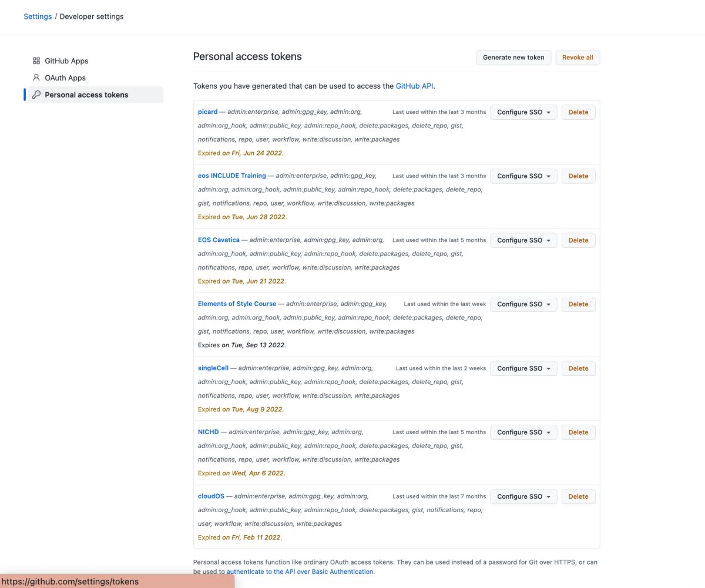
Task: Open Elements of Style Course token
Action: point(237,304)
